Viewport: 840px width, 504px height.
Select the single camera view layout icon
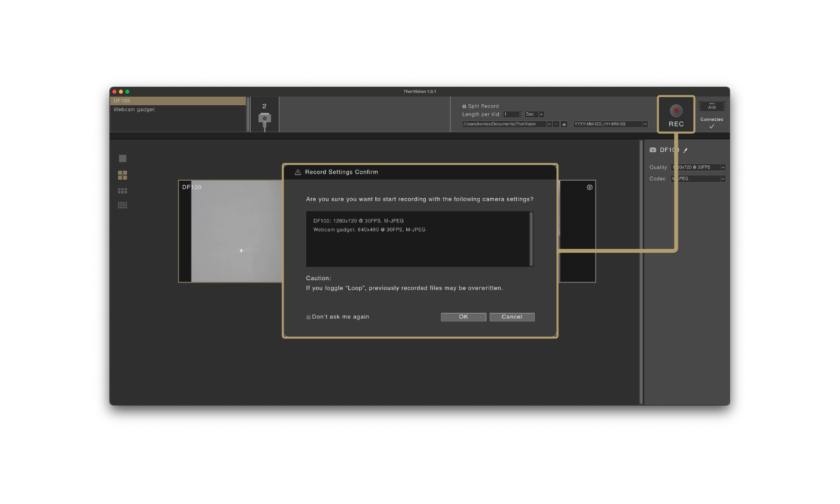pyautogui.click(x=122, y=158)
